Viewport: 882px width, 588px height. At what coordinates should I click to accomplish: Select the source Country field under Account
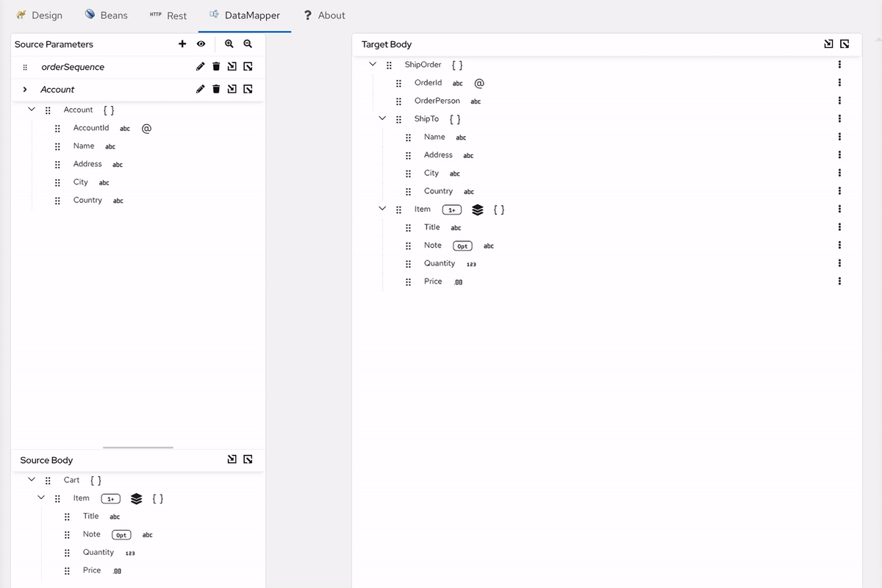pyautogui.click(x=87, y=201)
